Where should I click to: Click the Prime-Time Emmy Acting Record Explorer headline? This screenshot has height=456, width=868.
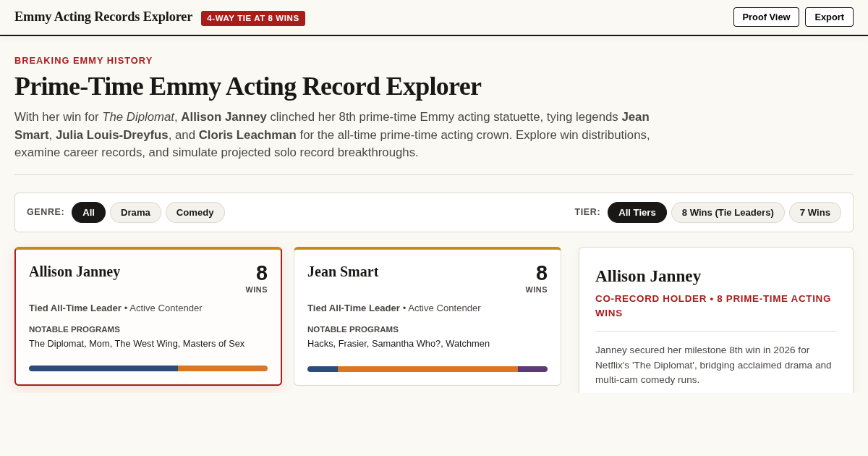pyautogui.click(x=248, y=86)
